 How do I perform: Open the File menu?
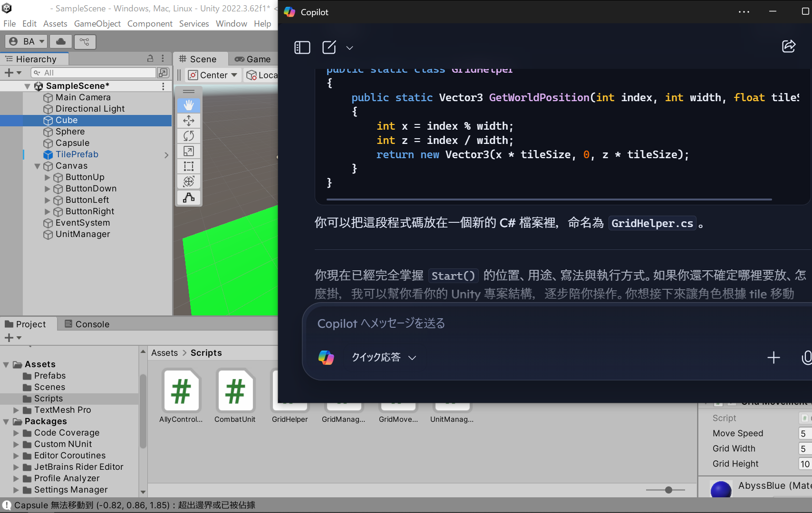10,23
